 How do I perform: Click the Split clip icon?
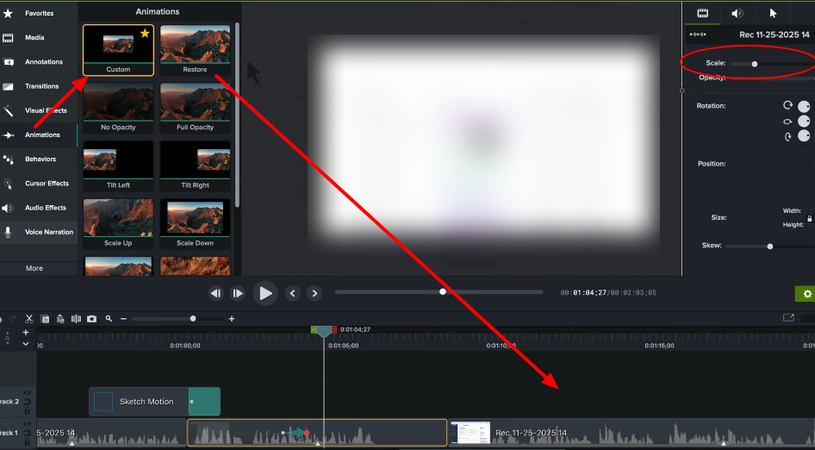pos(76,319)
